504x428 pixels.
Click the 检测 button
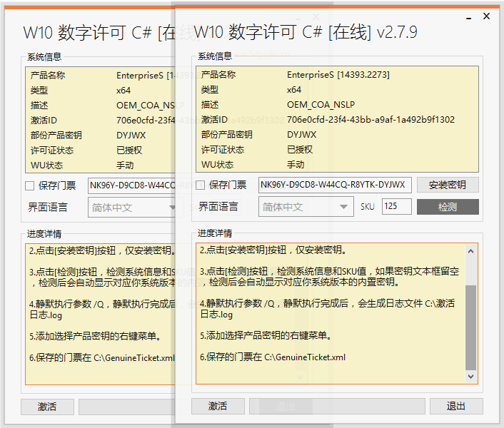448,207
